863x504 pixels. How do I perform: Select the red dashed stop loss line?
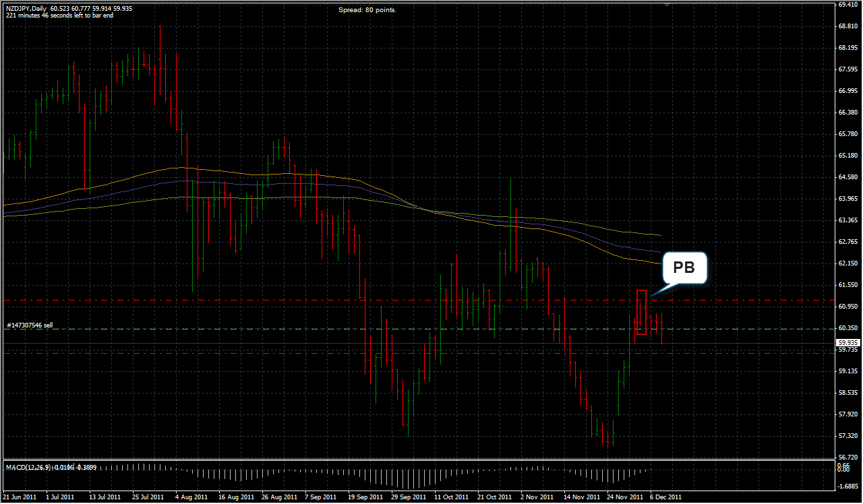pos(418,354)
